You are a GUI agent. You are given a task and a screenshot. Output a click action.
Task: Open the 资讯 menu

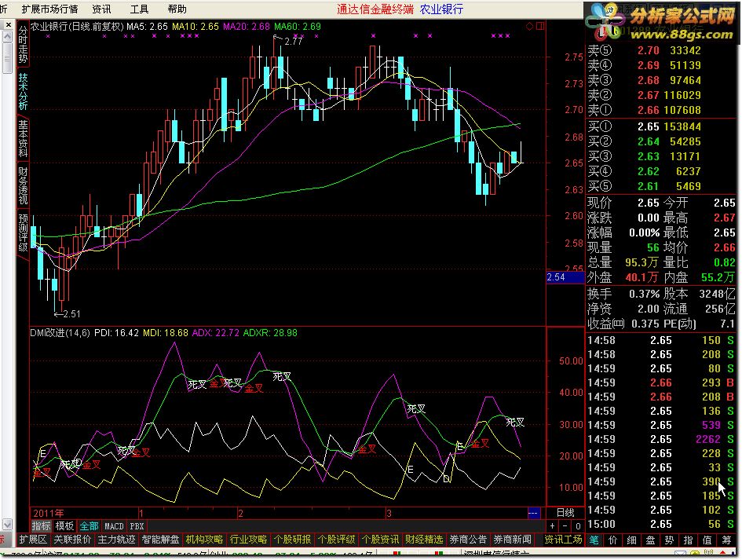[101, 9]
